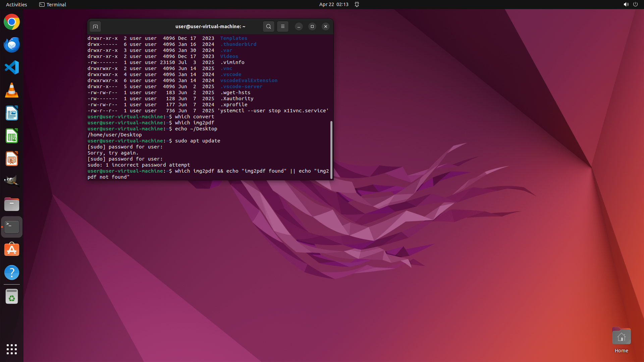The width and height of the screenshot is (644, 362).
Task: Open the Terminal app menu in top bar
Action: pyautogui.click(x=53, y=4)
